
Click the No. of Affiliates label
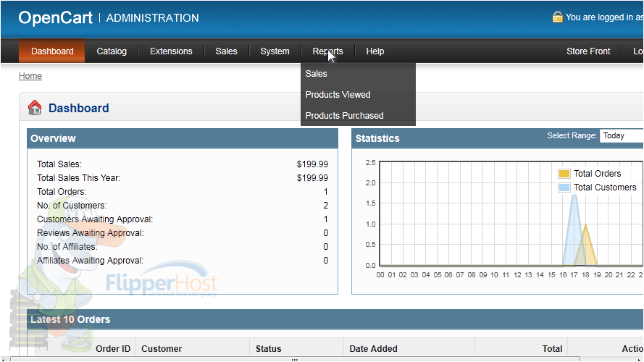click(67, 247)
